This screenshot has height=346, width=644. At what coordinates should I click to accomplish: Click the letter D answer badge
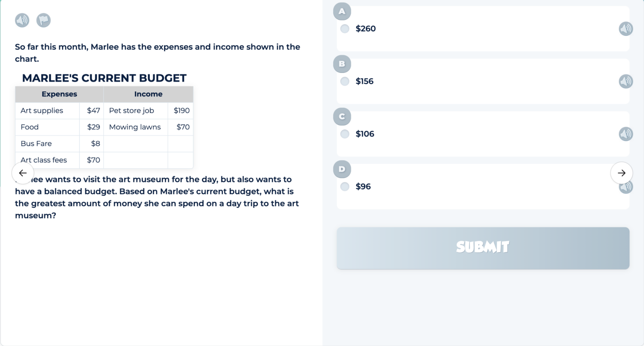point(342,169)
